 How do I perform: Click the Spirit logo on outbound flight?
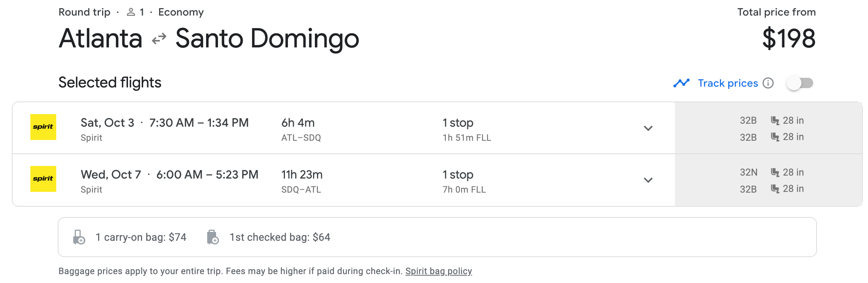coord(43,127)
